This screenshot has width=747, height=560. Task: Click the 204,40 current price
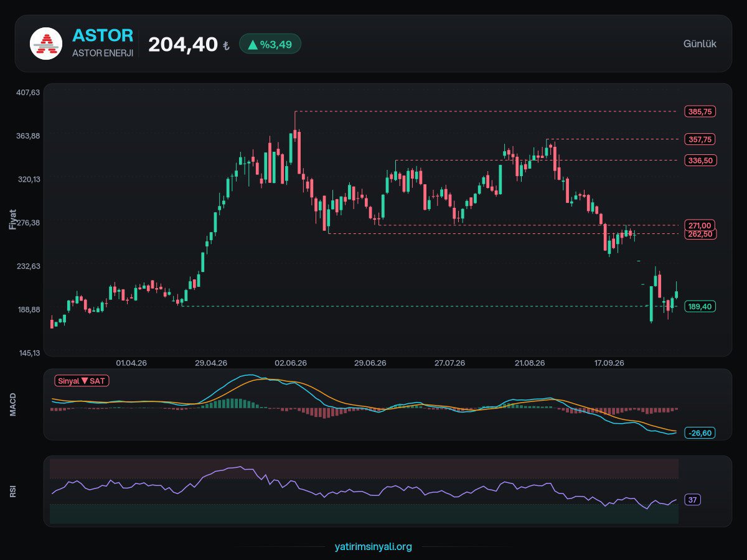coord(183,44)
